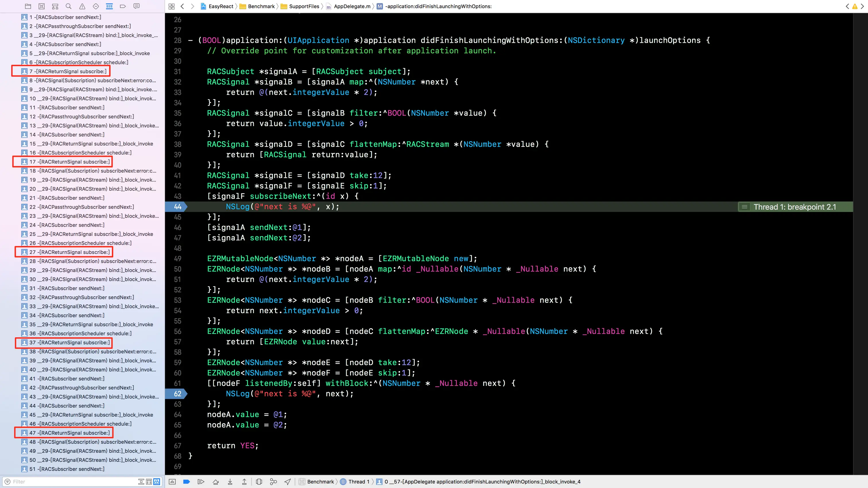
Task: Open the Find navigator magnifying glass
Action: 68,6
